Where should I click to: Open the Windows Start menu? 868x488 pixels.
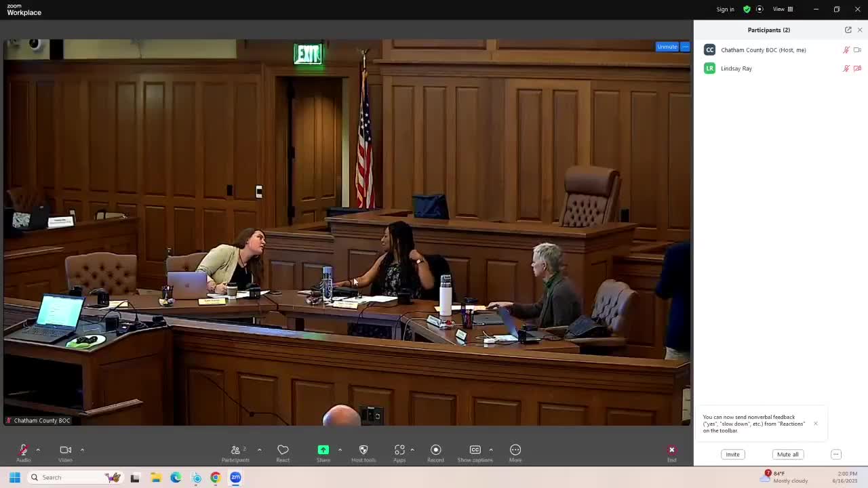click(x=14, y=477)
